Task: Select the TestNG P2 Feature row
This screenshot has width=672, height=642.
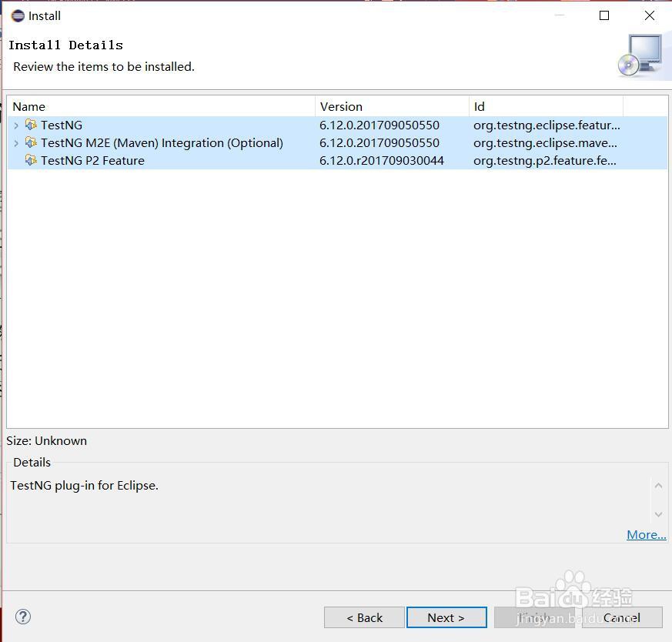Action: tap(337, 160)
